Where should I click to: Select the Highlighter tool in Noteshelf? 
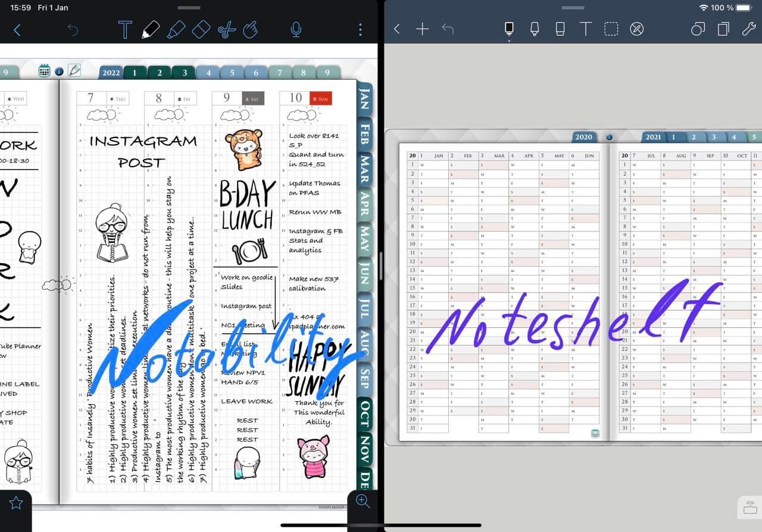535,29
